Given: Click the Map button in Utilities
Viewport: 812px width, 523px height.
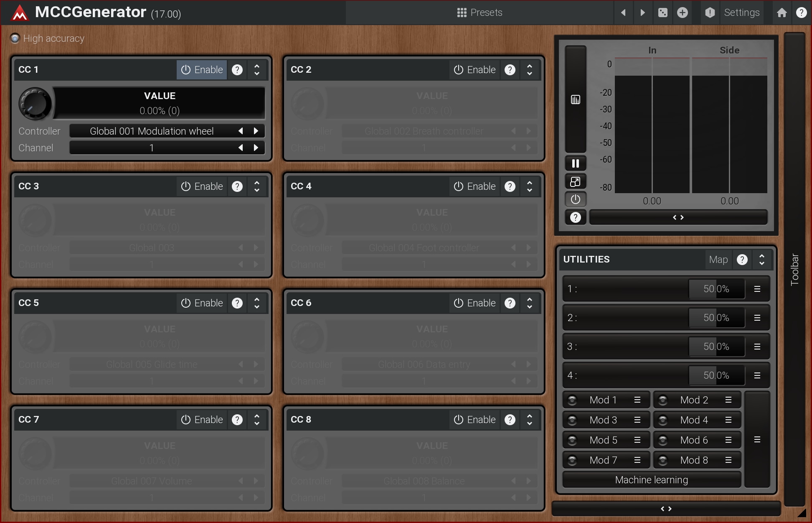Looking at the screenshot, I should point(718,260).
